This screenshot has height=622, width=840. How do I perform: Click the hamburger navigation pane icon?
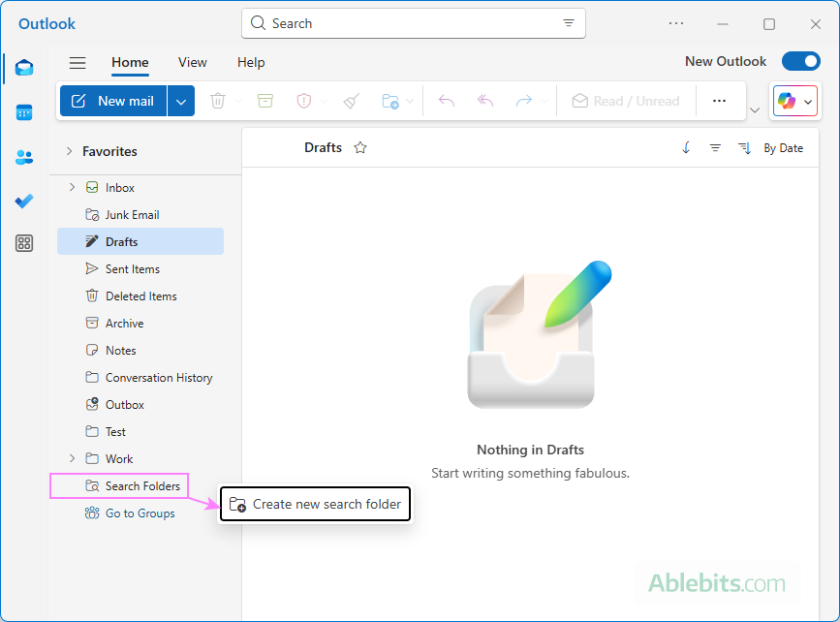click(78, 63)
